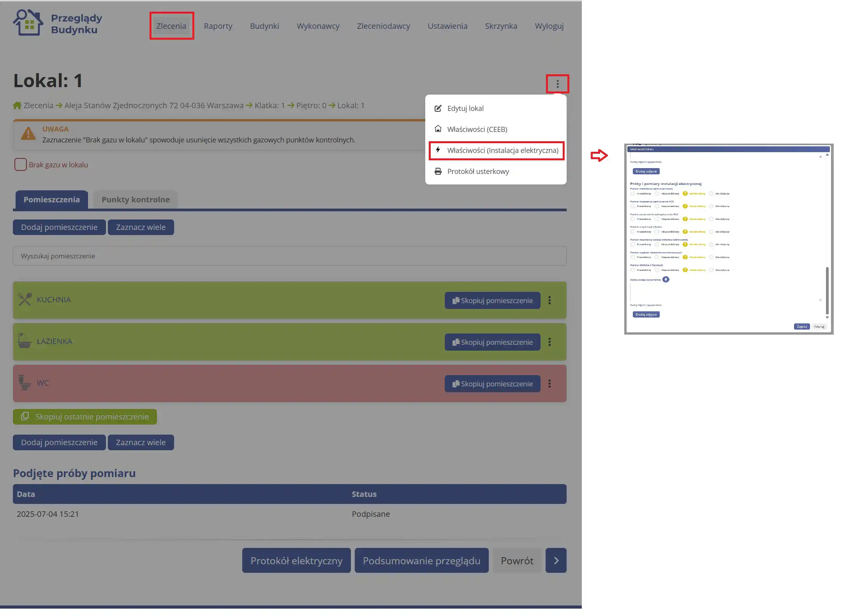Image resolution: width=847 pixels, height=616 pixels.
Task: Click Dodaj pomieszczenie above the search field
Action: pyautogui.click(x=59, y=227)
